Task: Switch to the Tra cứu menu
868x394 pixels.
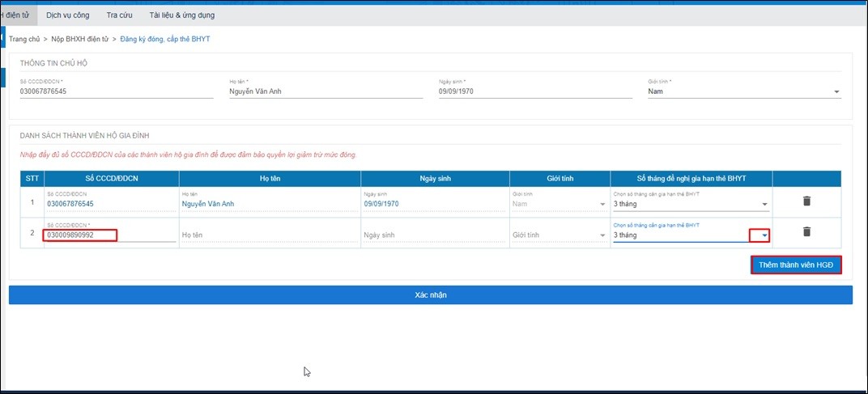Action: [120, 15]
